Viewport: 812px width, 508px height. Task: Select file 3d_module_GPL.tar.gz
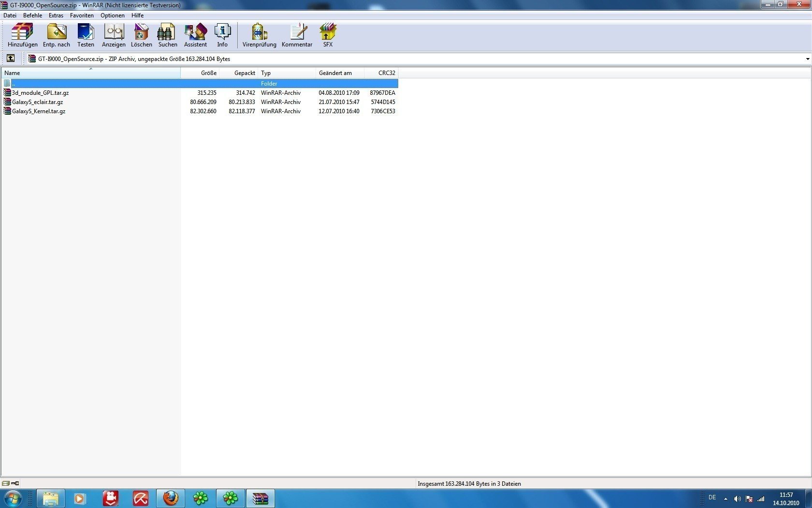point(41,93)
